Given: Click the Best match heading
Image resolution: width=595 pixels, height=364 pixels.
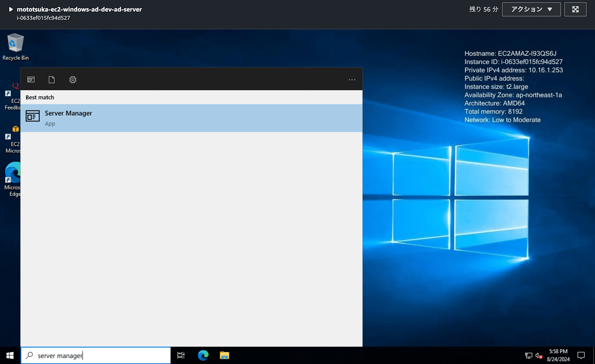Looking at the screenshot, I should [40, 97].
